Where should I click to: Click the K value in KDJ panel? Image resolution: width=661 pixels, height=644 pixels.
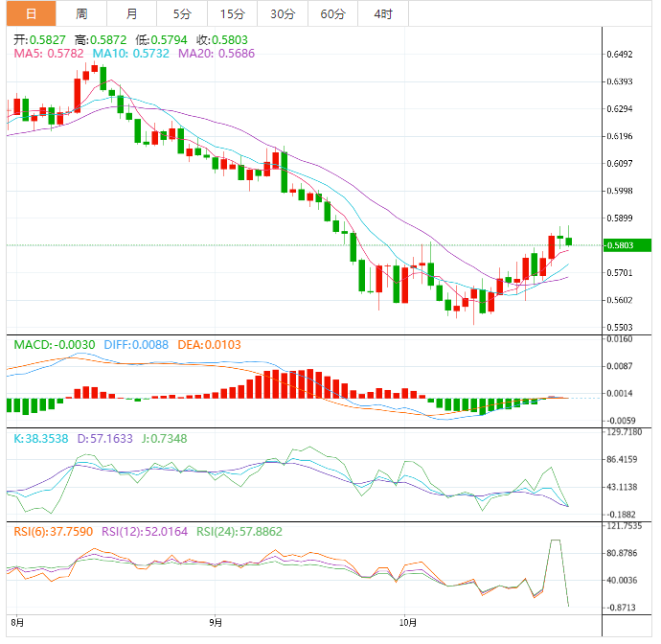coord(41,438)
